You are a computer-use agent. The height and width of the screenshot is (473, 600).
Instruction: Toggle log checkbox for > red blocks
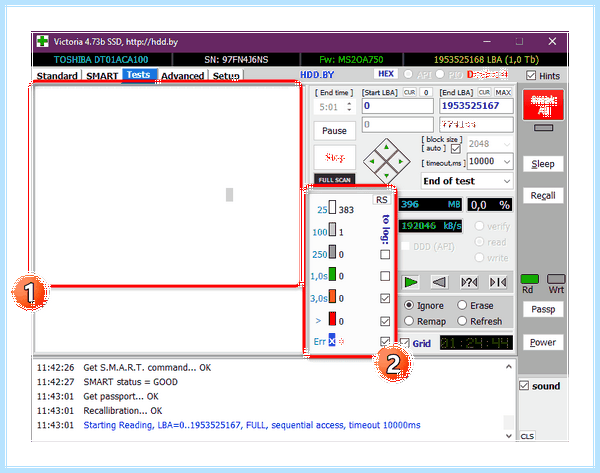click(385, 321)
